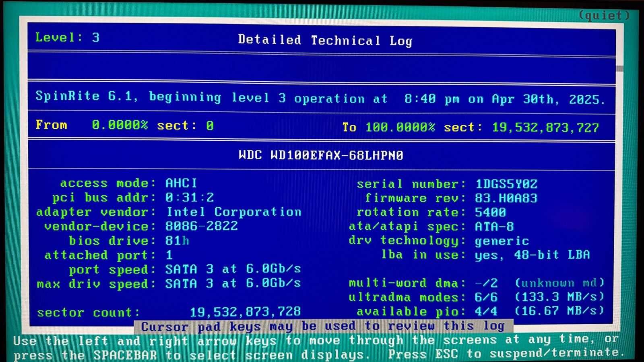Viewport: 644px width, 362px height.
Task: Click the '(133.3 MB/s)' ultradma speed
Action: point(559,297)
